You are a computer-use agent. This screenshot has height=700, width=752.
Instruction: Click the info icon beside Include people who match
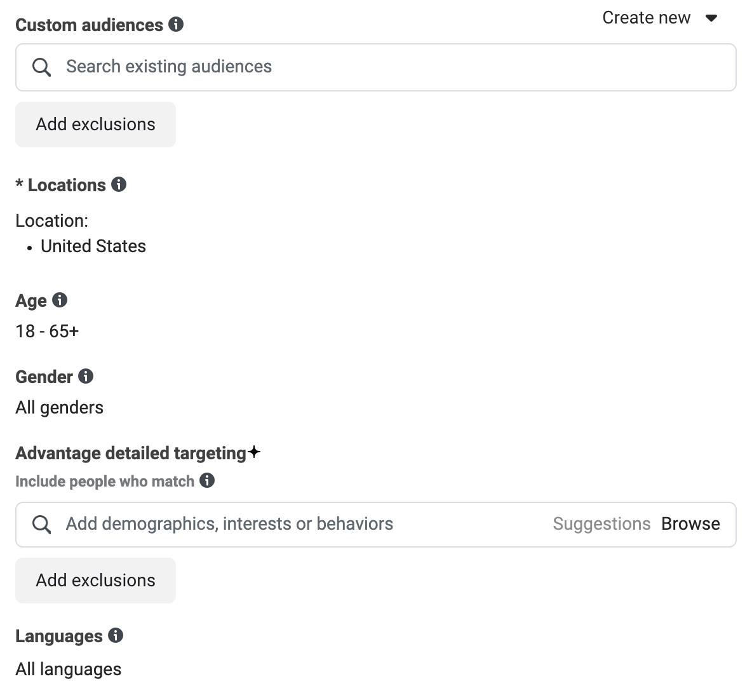(206, 480)
